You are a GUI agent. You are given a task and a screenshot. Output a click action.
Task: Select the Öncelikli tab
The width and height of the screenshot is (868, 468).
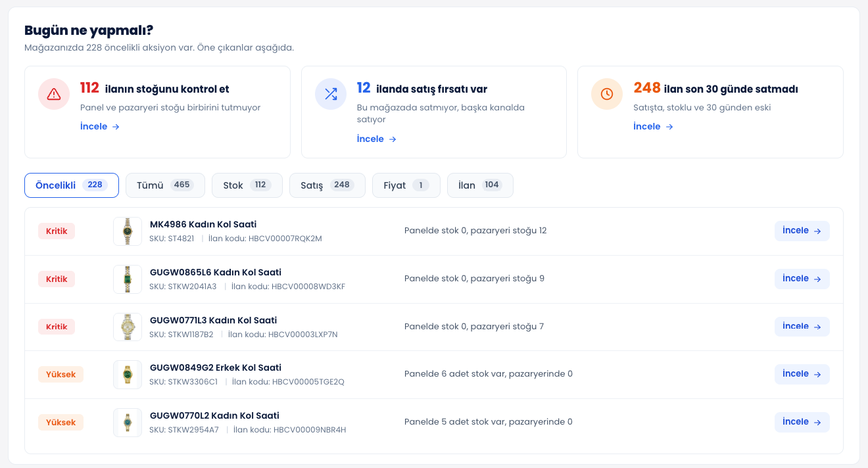coord(72,185)
